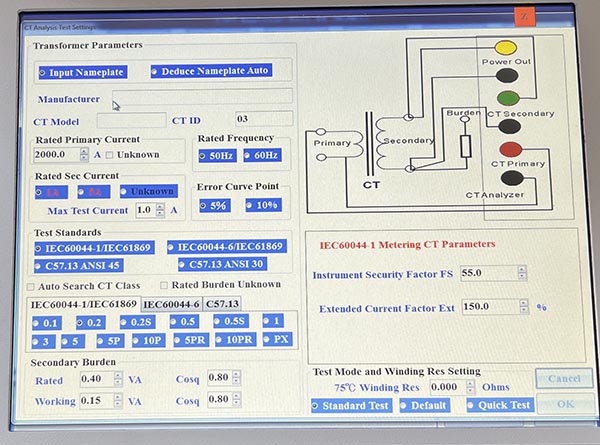Select accuracy class 0.2

(91, 323)
